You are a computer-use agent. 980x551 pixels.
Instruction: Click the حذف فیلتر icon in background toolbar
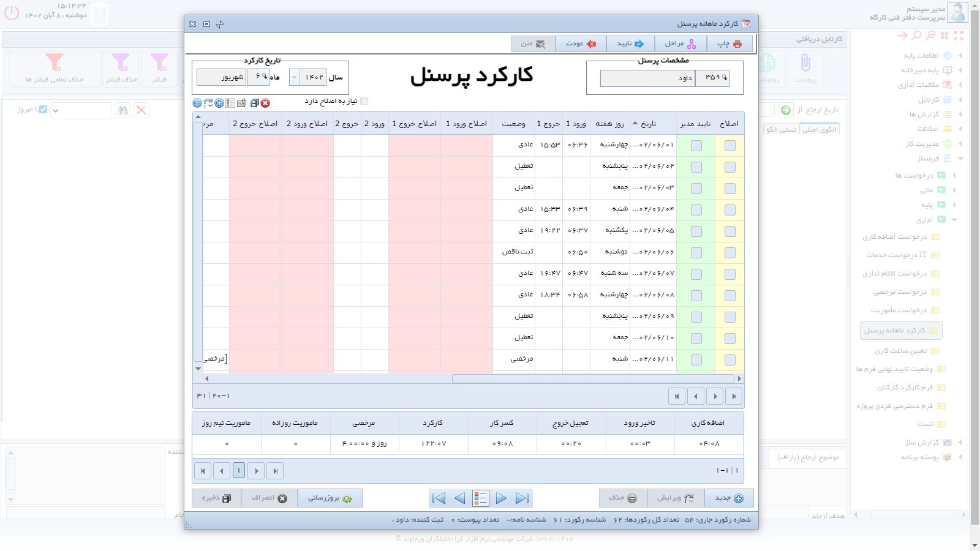point(121,68)
